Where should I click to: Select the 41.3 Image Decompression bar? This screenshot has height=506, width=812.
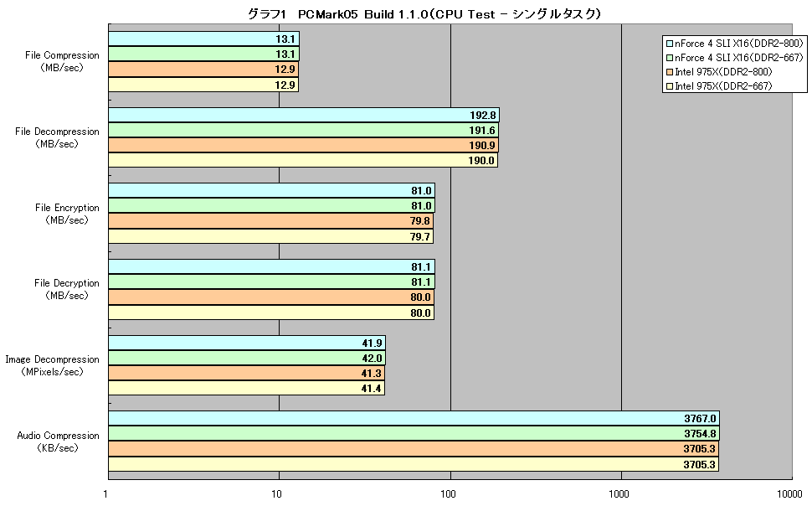click(246, 373)
